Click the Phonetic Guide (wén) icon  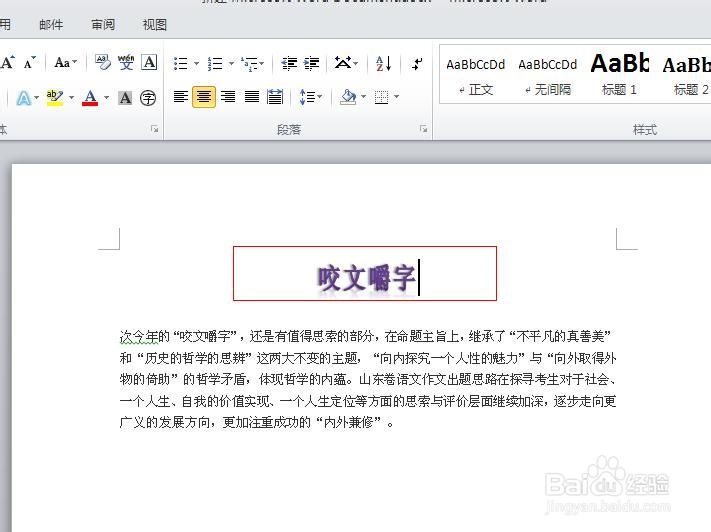[x=126, y=62]
